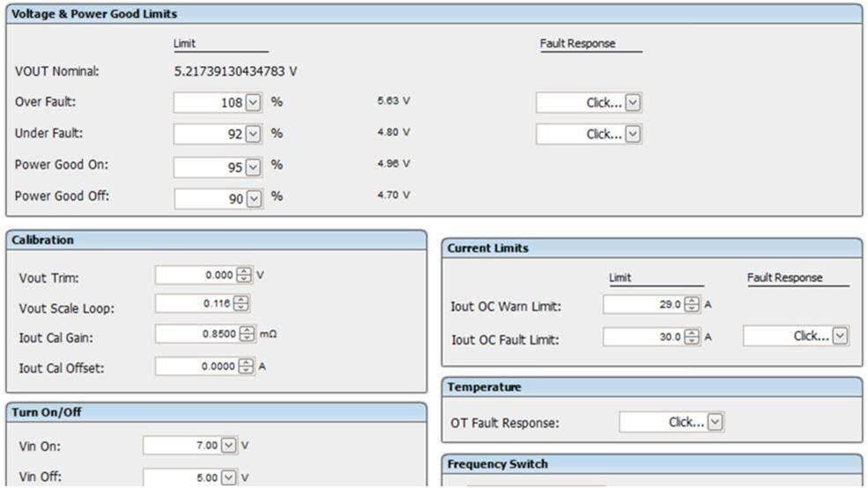Click the Iout Cal Offset spinner
868x488 pixels.
[x=245, y=366]
